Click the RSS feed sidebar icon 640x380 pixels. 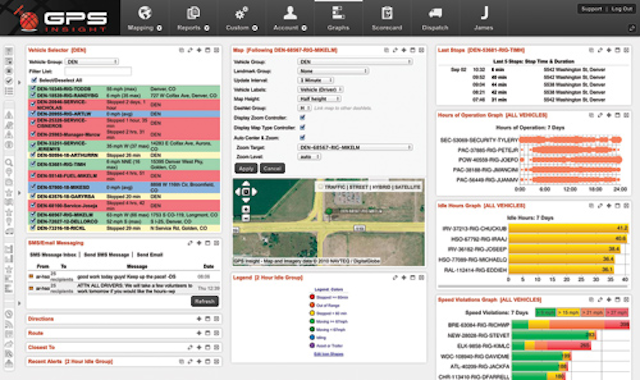pyautogui.click(x=9, y=324)
